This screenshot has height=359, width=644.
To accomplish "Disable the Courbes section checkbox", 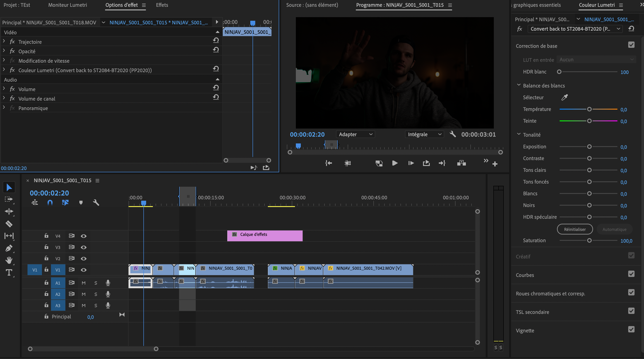I will 631,274.
